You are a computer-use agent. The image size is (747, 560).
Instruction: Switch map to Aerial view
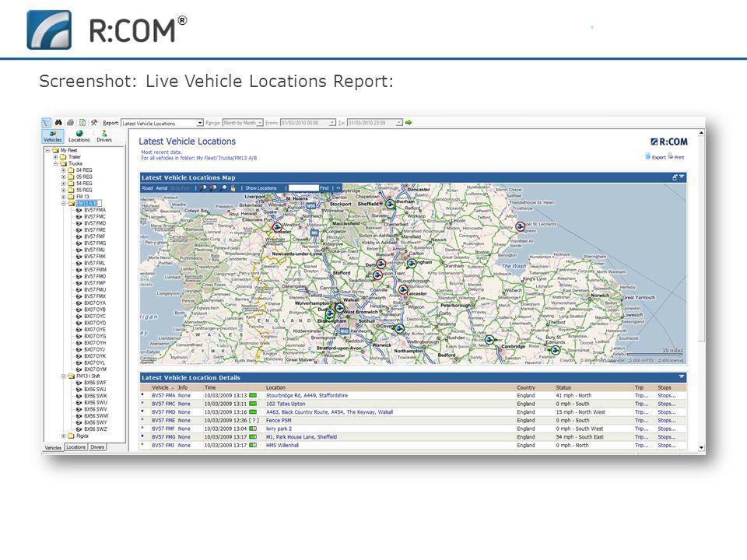162,188
